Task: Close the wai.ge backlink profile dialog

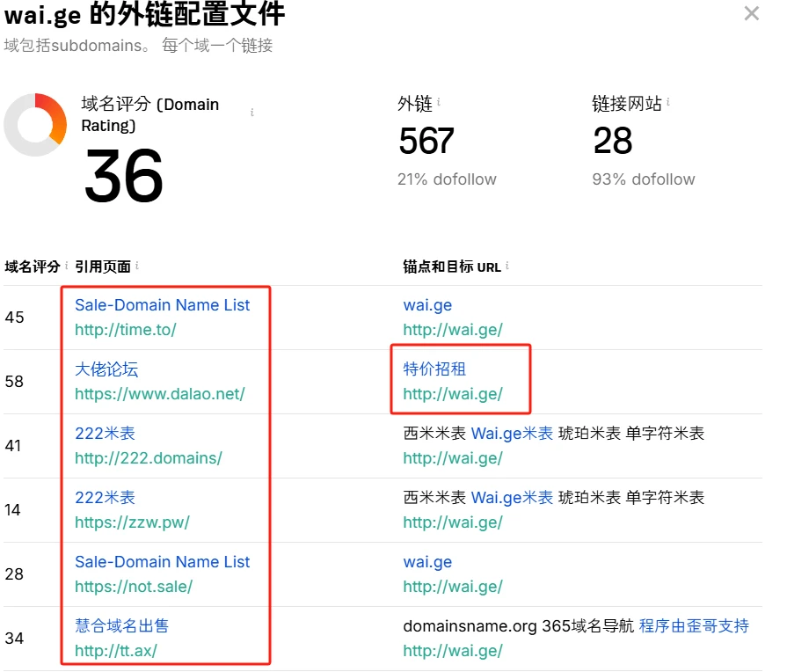Action: tap(751, 13)
